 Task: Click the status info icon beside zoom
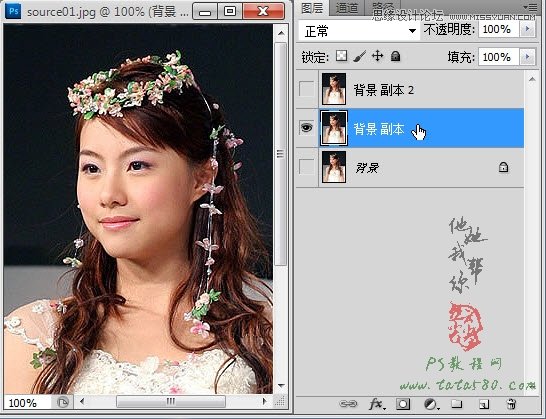tap(63, 403)
